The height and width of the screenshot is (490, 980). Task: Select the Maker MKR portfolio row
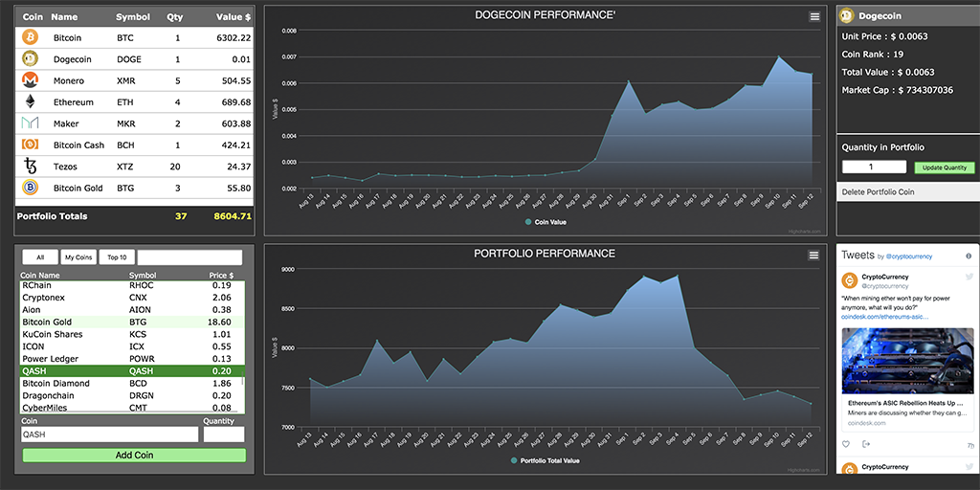134,123
